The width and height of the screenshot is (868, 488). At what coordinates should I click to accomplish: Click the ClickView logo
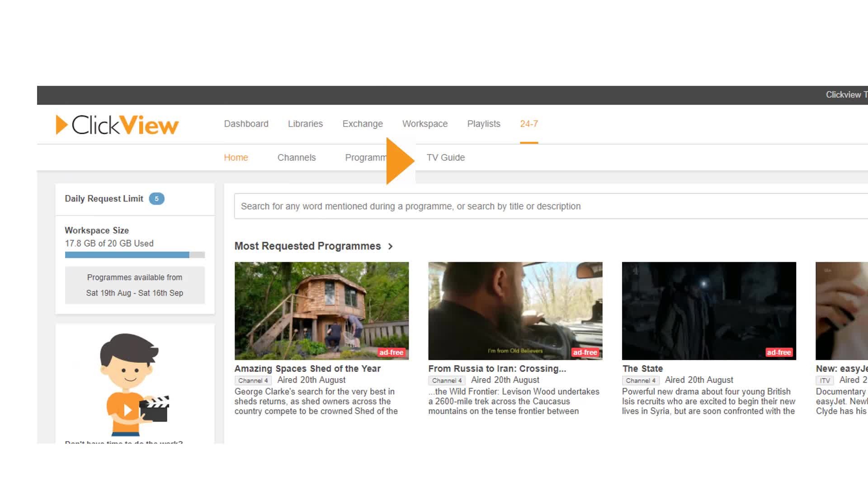pos(117,125)
